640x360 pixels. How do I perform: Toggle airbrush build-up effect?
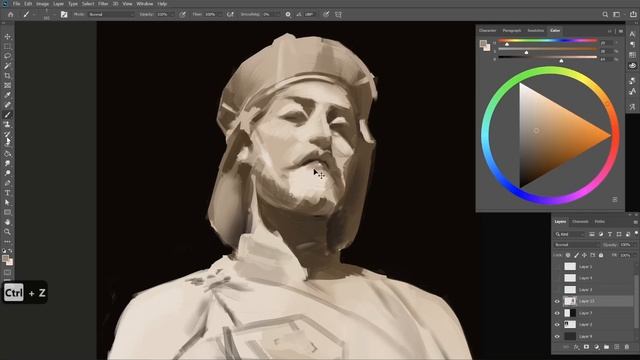coord(230,14)
